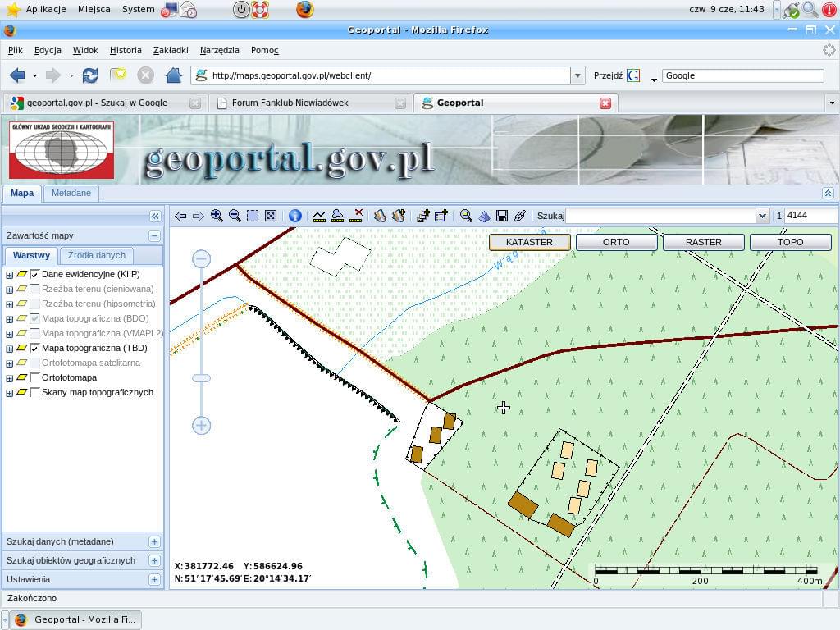The height and width of the screenshot is (630, 840).
Task: Select the zoom in magnifier tool
Action: (217, 216)
